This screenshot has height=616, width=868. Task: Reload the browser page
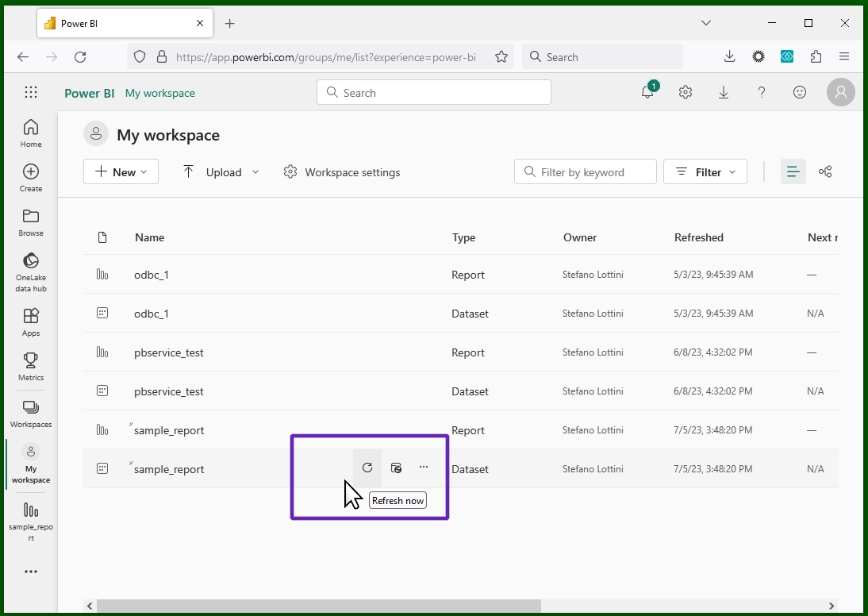(x=80, y=56)
